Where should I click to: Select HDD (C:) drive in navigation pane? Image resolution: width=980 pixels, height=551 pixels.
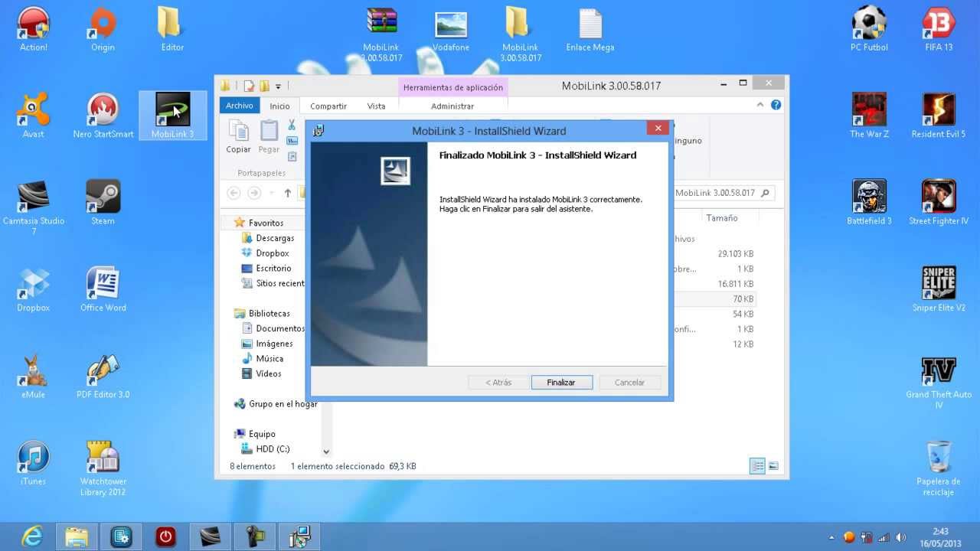coord(273,448)
